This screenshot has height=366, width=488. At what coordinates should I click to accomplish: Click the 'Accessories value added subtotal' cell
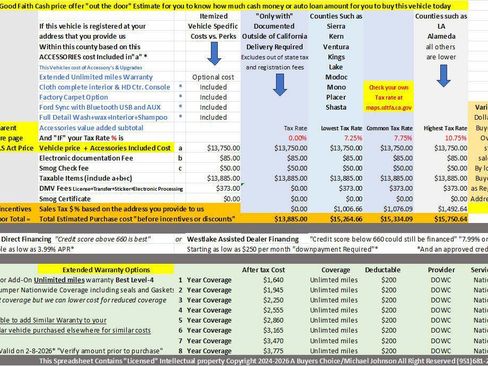(91, 128)
